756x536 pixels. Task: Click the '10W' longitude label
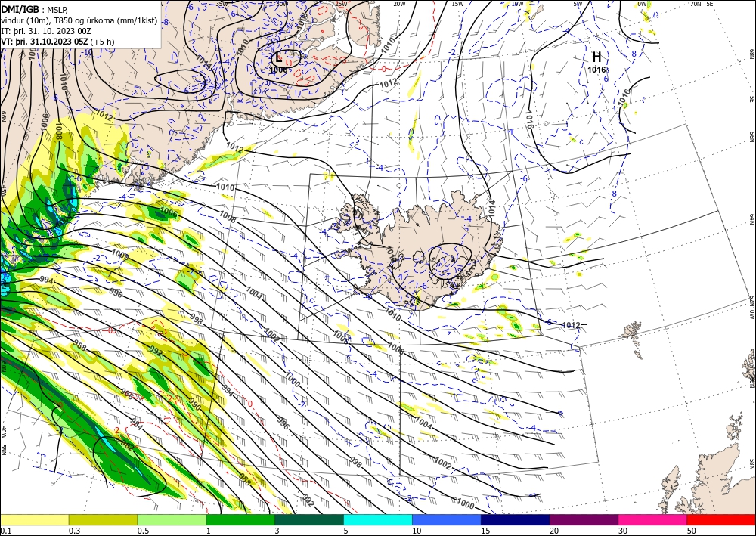[517, 3]
